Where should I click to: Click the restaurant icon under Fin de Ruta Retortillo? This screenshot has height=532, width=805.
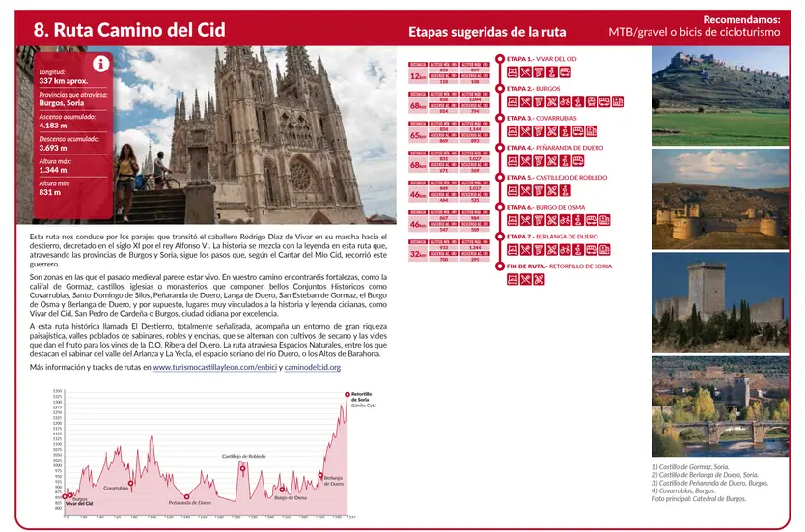pyautogui.click(x=526, y=279)
